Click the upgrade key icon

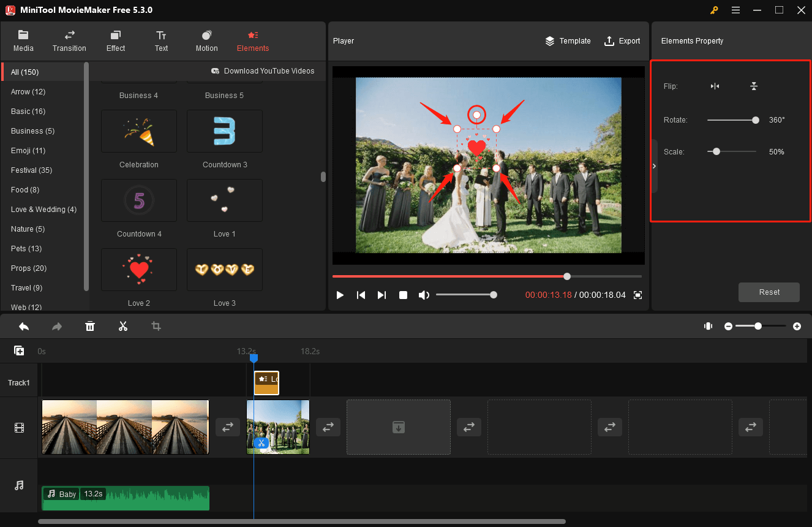[714, 10]
